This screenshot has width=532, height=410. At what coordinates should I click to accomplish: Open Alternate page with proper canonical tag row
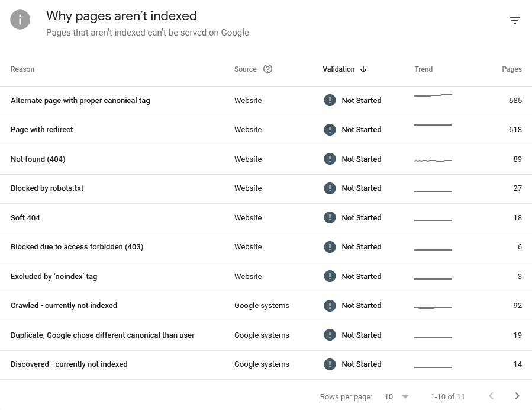(x=266, y=101)
